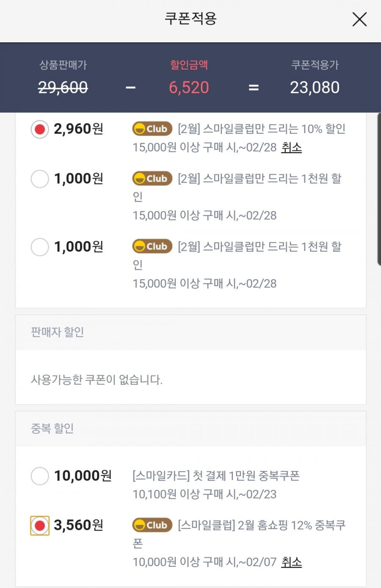This screenshot has height=588, width=381.
Task: Click the vertical scrollbar on right edge
Action: [x=379, y=189]
